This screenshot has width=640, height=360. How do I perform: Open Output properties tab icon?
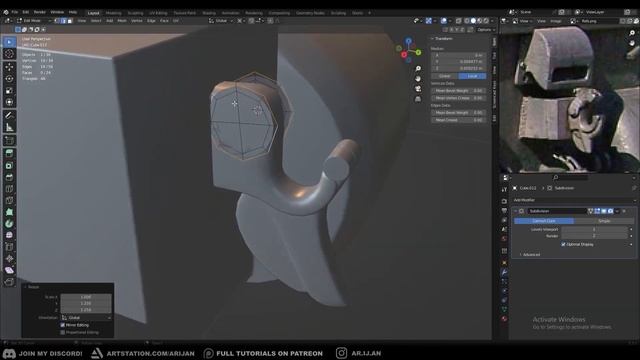tap(504, 211)
